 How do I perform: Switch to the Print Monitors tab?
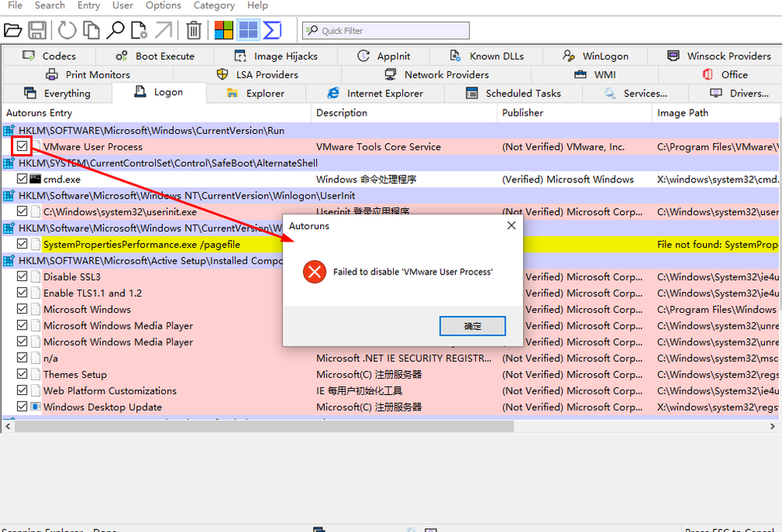pyautogui.click(x=88, y=75)
